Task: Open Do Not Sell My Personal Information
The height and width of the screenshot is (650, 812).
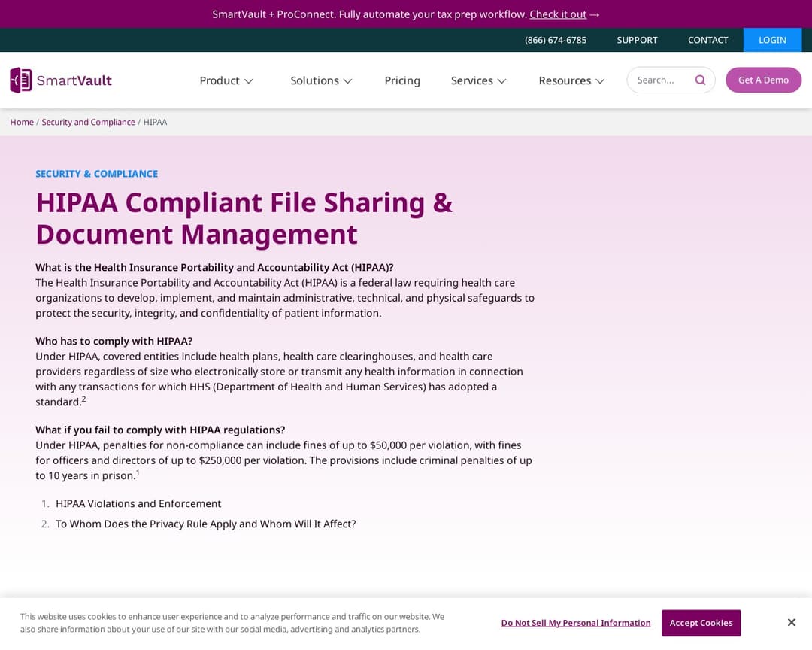Action: pos(575,622)
